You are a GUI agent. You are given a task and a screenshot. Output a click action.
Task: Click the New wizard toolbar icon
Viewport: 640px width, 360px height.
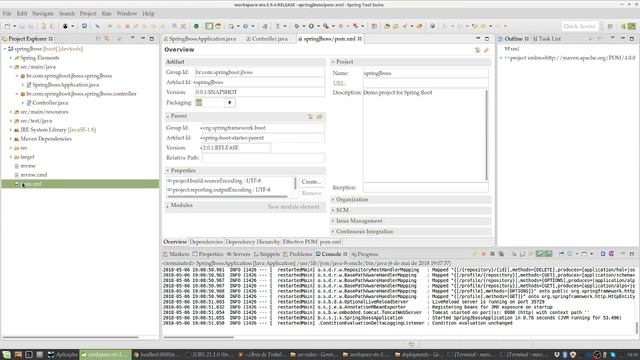click(7, 26)
